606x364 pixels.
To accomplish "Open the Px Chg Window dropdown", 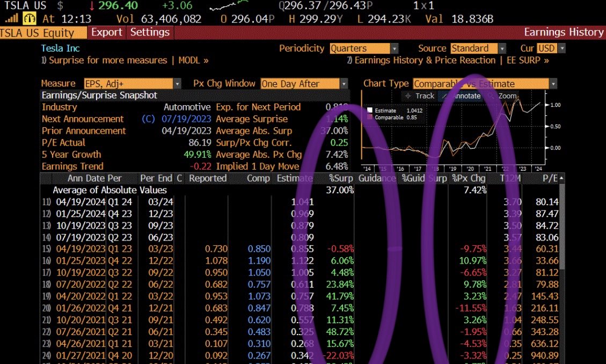I will [304, 83].
